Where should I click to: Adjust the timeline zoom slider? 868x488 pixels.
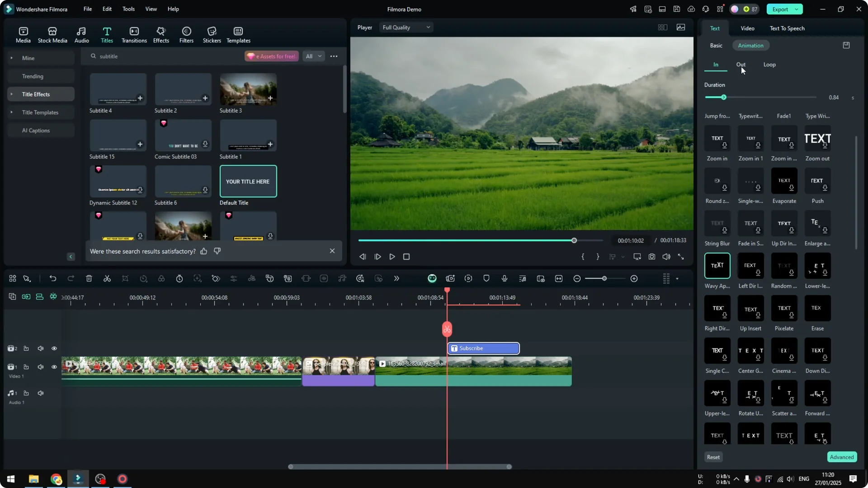(x=604, y=278)
